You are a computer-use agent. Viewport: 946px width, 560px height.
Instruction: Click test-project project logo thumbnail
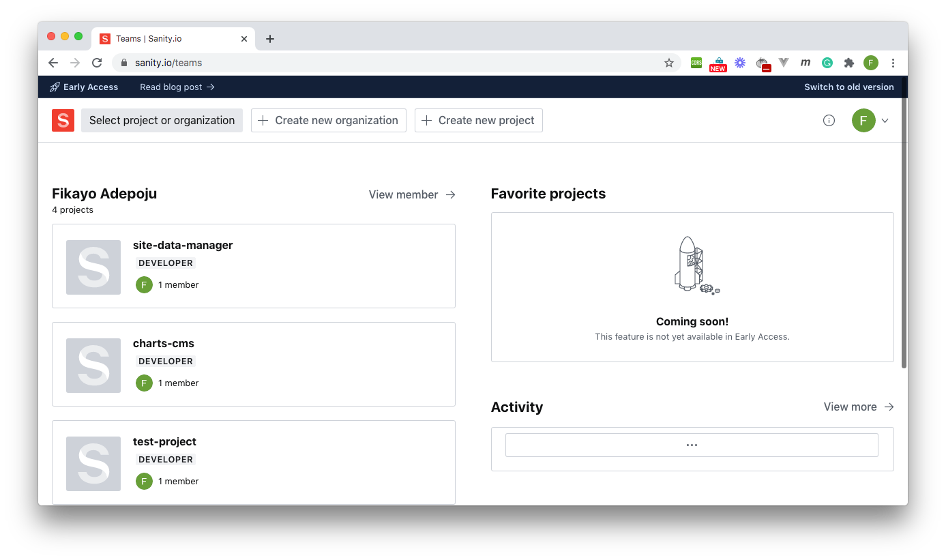click(93, 464)
